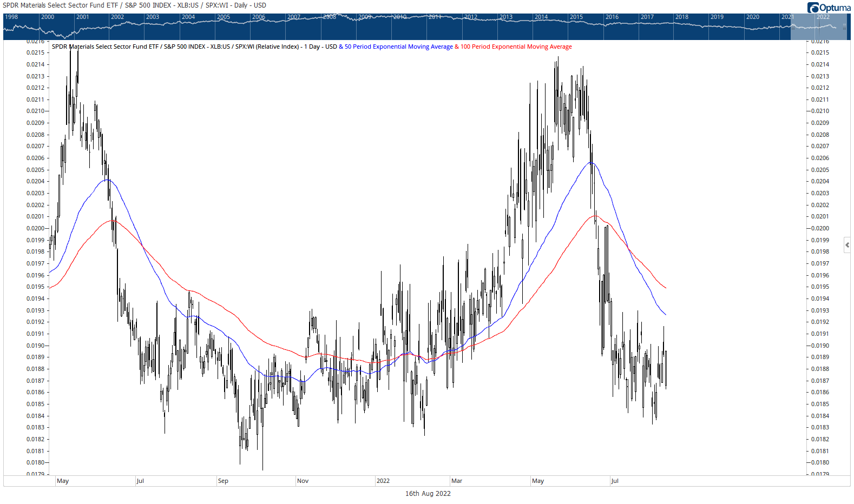Click 0.0190 on the left price scale
The image size is (854, 504).
[x=36, y=346]
